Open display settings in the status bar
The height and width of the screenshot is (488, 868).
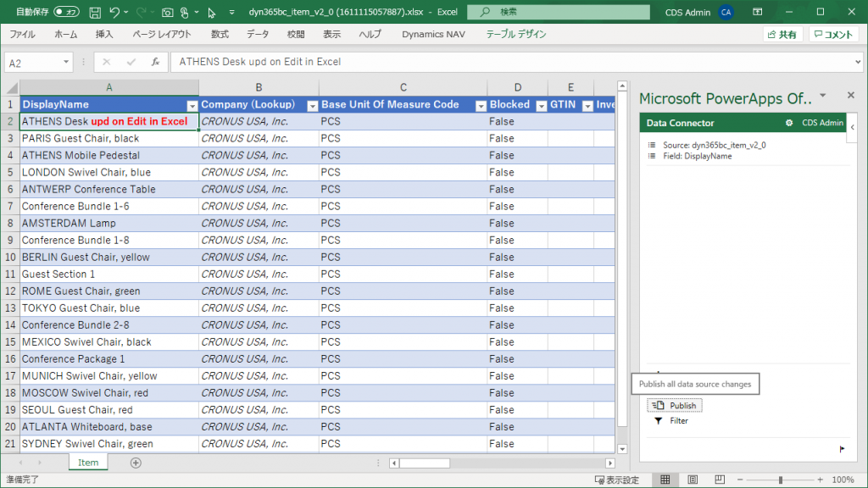617,480
